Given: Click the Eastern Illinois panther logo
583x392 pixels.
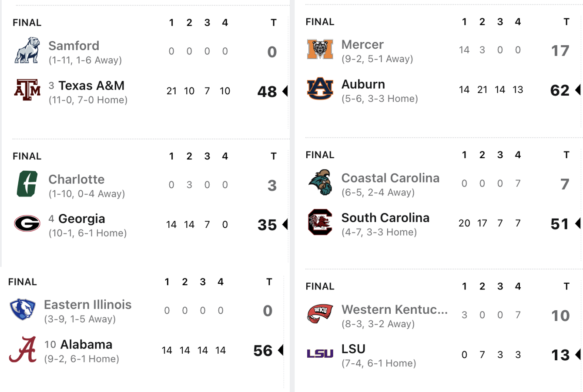Looking at the screenshot, I should coord(23,309).
